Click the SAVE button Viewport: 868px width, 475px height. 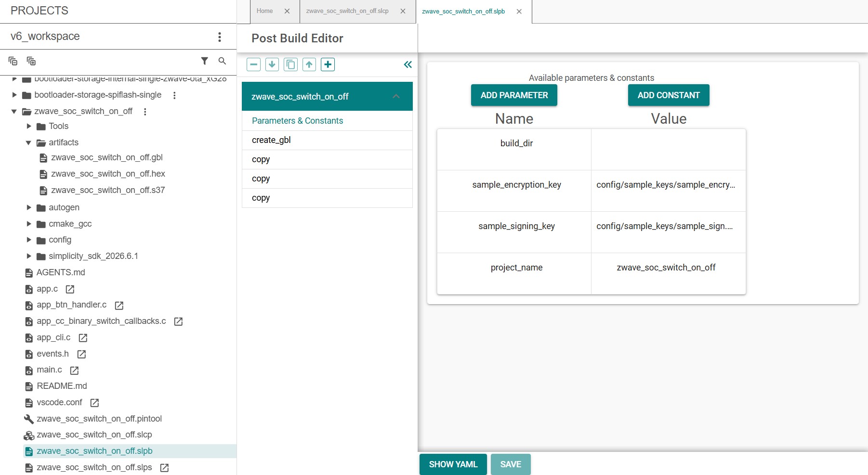coord(511,464)
